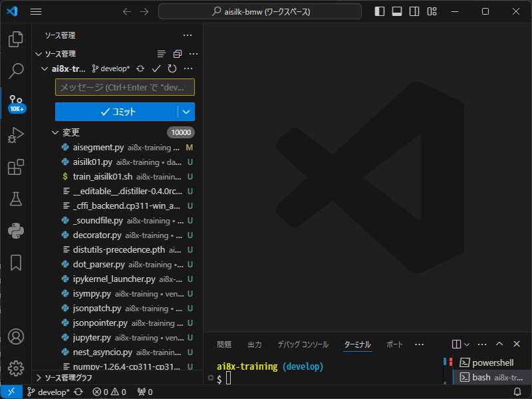The image size is (532, 399).
Task: Collapse the ソース管理 section
Action: click(39, 54)
